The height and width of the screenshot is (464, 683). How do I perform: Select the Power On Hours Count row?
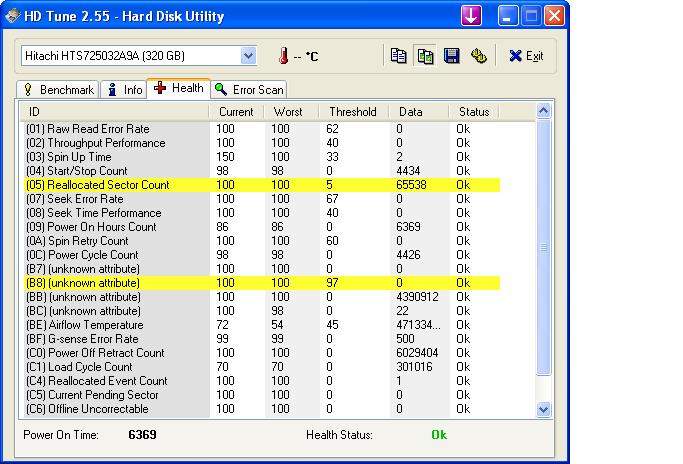91,227
